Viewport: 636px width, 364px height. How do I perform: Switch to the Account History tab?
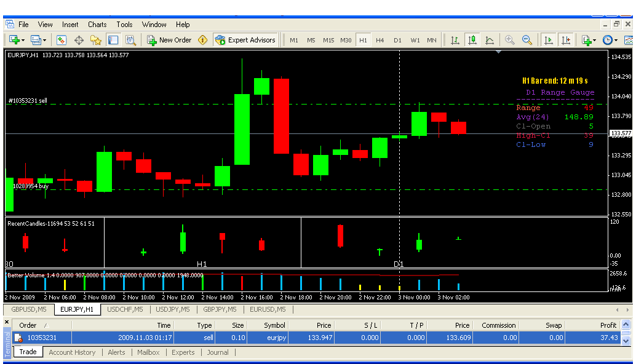coord(72,352)
